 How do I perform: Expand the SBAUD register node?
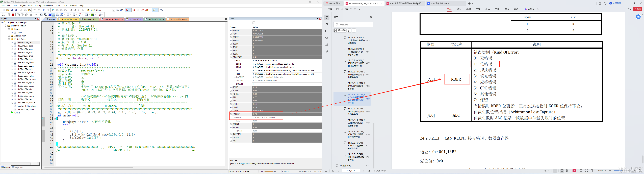pyautogui.click(x=231, y=111)
